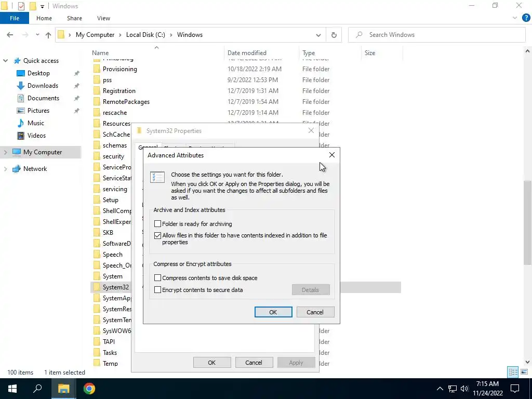The width and height of the screenshot is (532, 399).
Task: Expand the Network tree node
Action: tap(5, 169)
